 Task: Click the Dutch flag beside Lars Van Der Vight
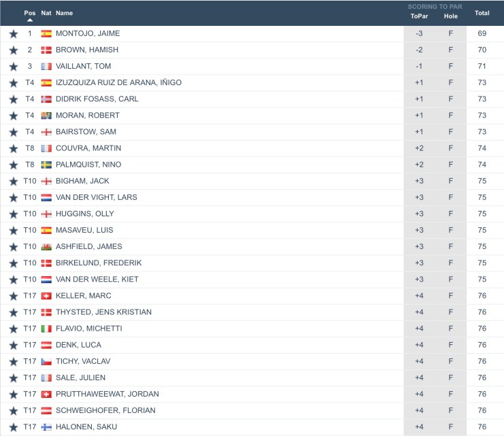coord(46,197)
